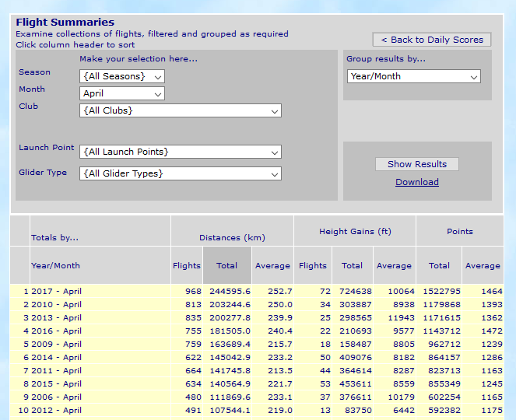This screenshot has width=516, height=420.
Task: Open the Group results by Year/Month dropdown
Action: coord(414,76)
